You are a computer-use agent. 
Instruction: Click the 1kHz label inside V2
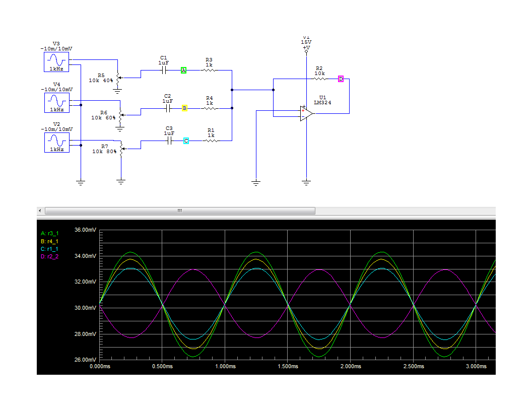[56, 149]
